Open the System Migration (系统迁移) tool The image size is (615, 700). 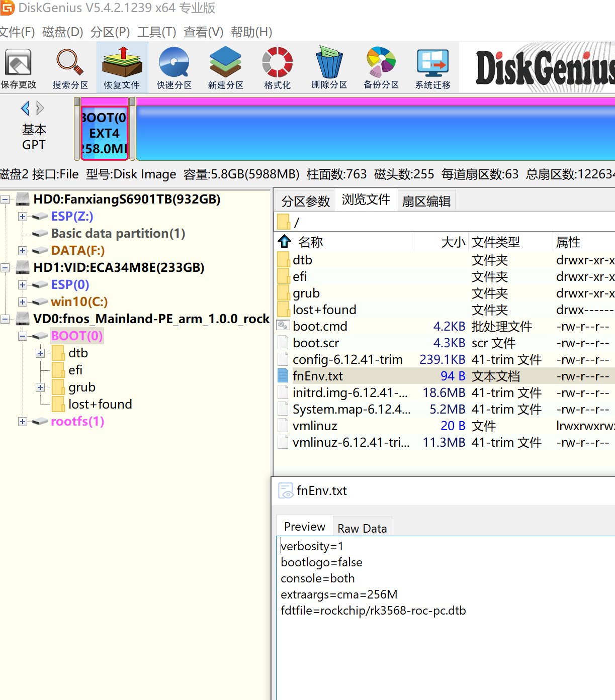[432, 68]
